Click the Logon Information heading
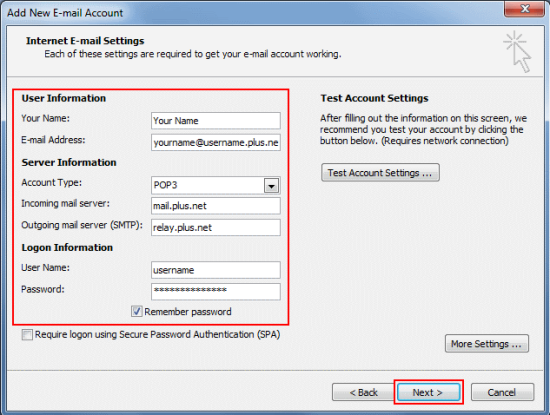 (67, 248)
